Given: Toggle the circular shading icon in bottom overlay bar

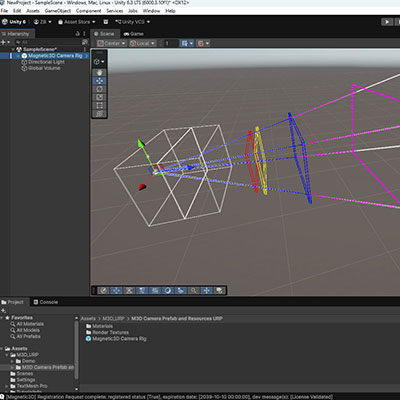Looking at the screenshot, I should coord(168,291).
